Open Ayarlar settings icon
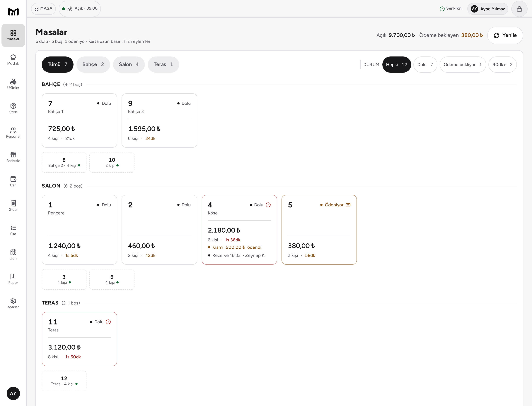The width and height of the screenshot is (532, 406). pyautogui.click(x=13, y=303)
